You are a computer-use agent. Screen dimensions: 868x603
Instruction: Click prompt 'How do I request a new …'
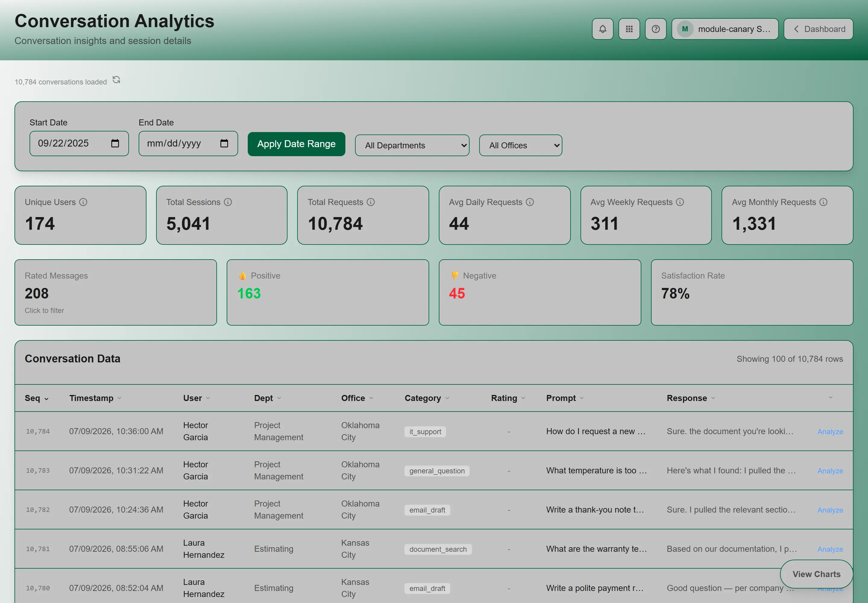point(596,431)
